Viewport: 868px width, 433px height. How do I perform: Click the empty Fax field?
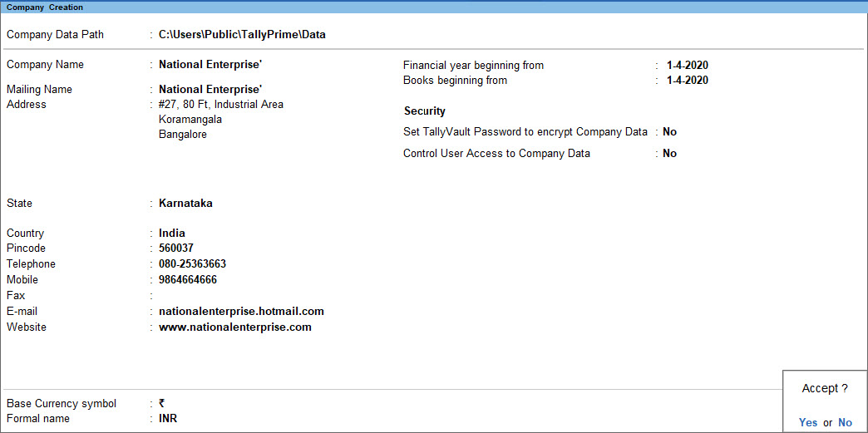pyautogui.click(x=233, y=296)
